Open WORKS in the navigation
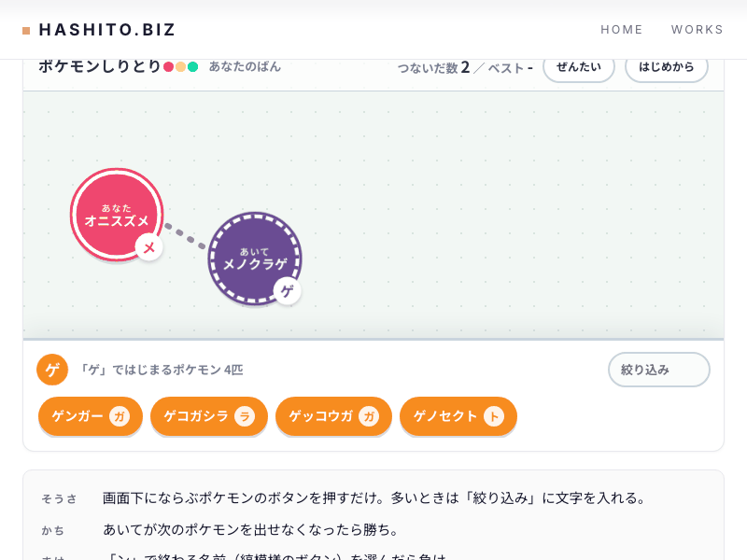 coord(697,30)
